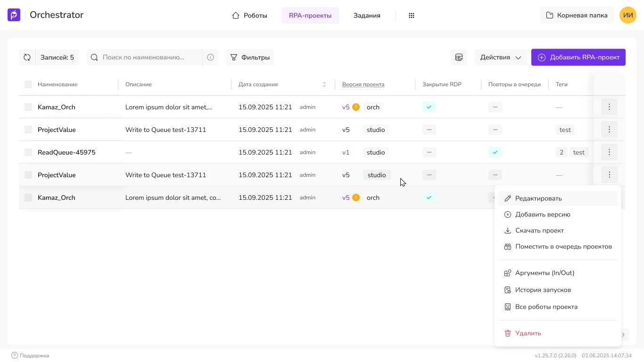Click the Поддержка link
This screenshot has width=644, height=362.
tap(34, 355)
